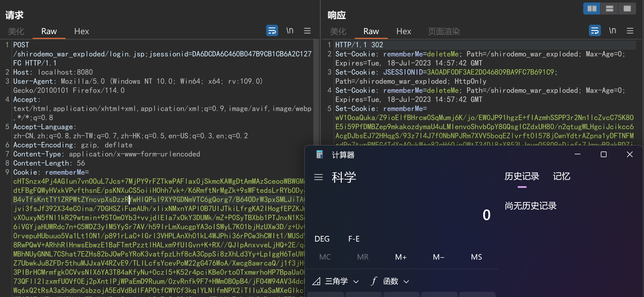Select combined single-pane layout icon
This screenshot has height=297, width=644.
coord(627,9)
